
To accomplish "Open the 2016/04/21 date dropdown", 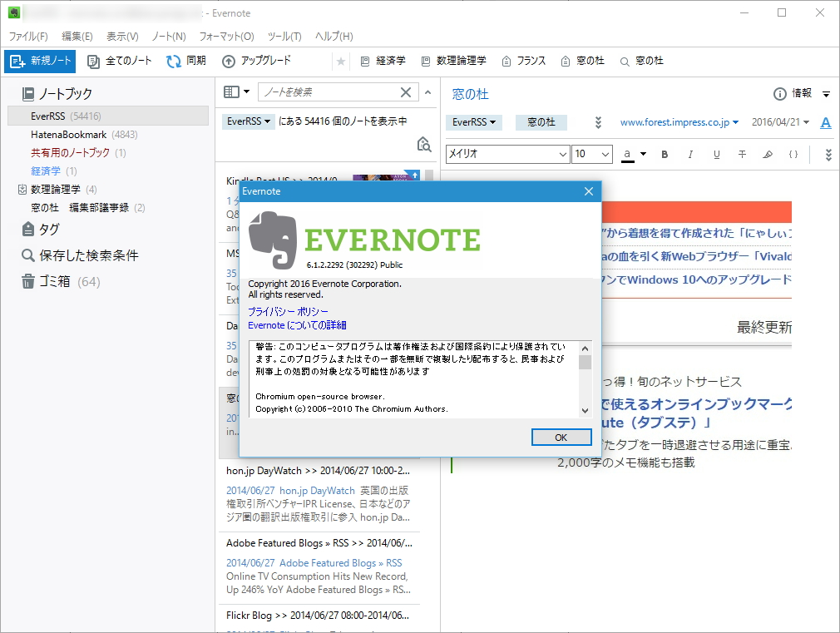I will (780, 122).
